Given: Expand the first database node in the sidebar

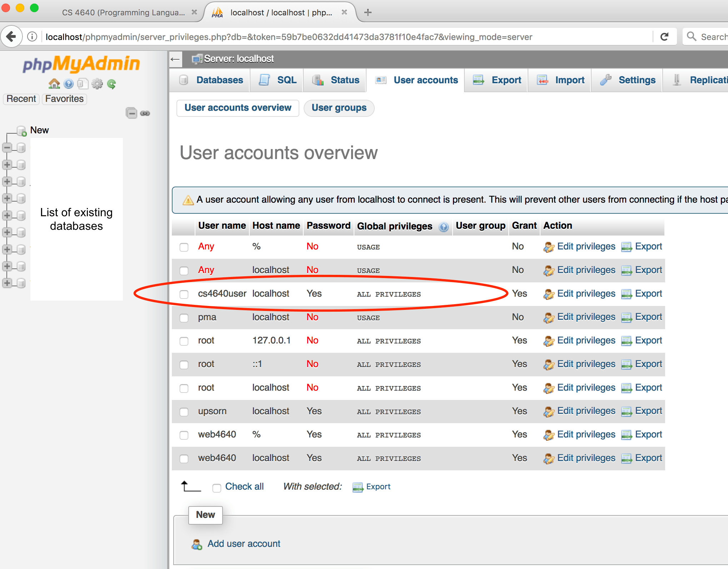Looking at the screenshot, I should 6,165.
